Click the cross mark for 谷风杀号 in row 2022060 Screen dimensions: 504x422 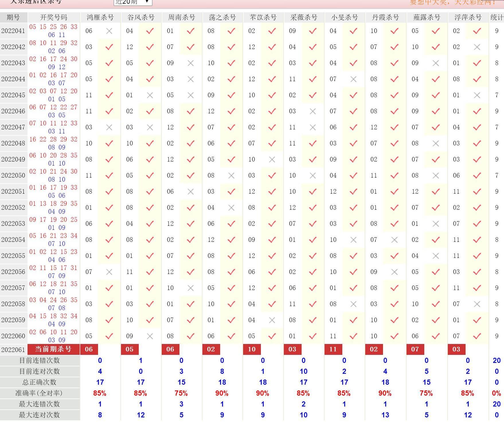point(150,336)
